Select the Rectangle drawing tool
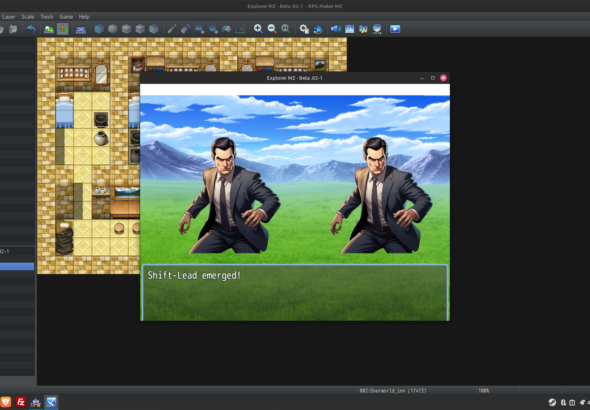590x410 pixels. [199, 29]
